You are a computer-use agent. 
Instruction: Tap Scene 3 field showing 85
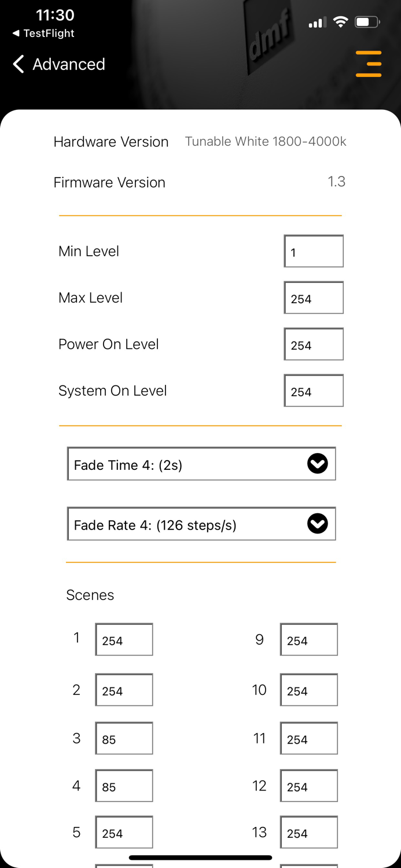click(x=124, y=738)
